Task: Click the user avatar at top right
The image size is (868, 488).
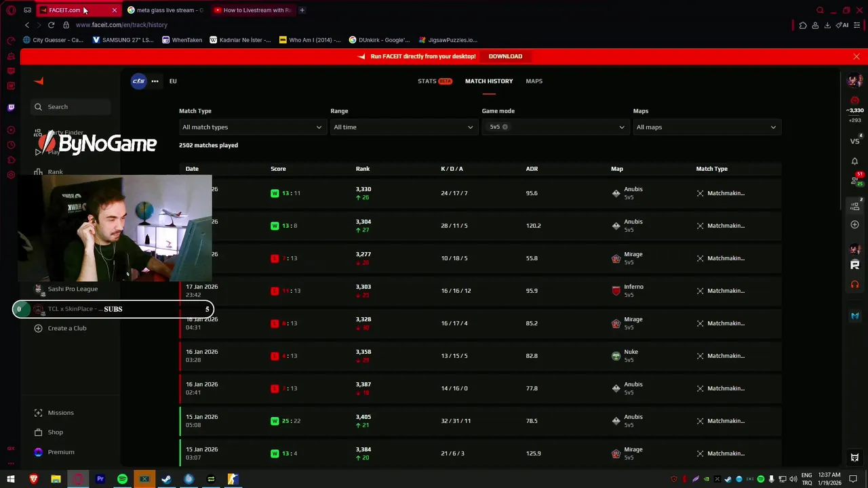Action: tap(854, 81)
